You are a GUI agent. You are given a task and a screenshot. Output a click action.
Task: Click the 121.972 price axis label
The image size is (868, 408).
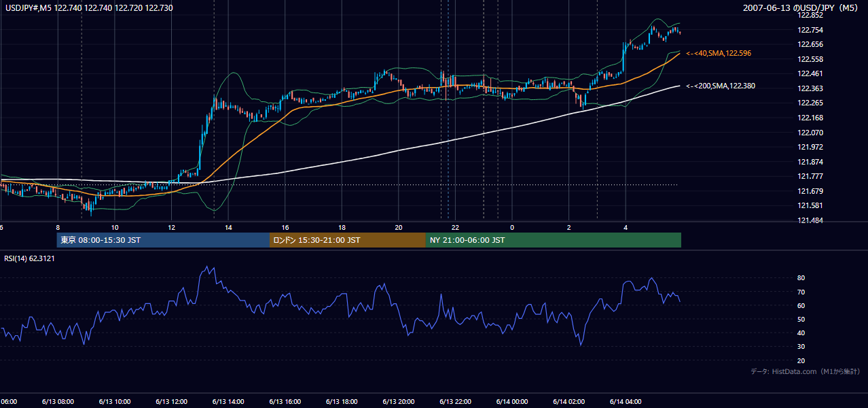tap(810, 147)
